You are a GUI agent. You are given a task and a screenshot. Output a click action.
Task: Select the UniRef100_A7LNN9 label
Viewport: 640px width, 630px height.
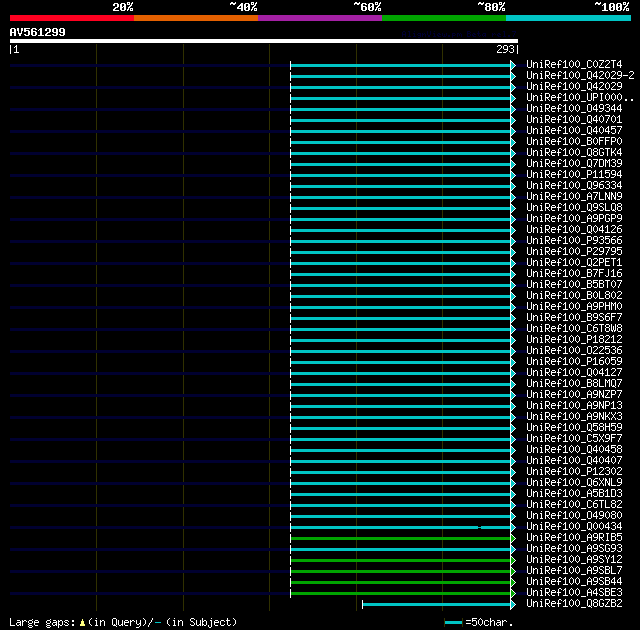click(x=574, y=197)
